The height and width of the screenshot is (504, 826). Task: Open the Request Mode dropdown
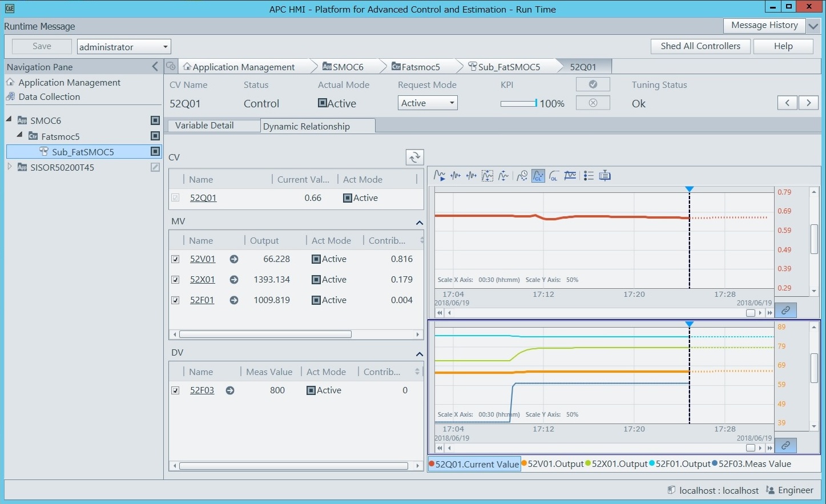(x=428, y=103)
